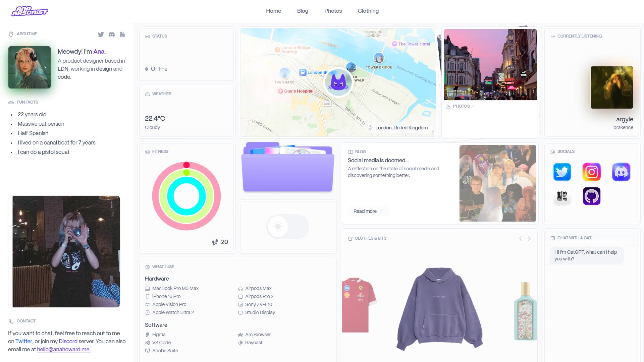Click the hello@anahoward.me email link
644x362 pixels.
click(x=64, y=349)
